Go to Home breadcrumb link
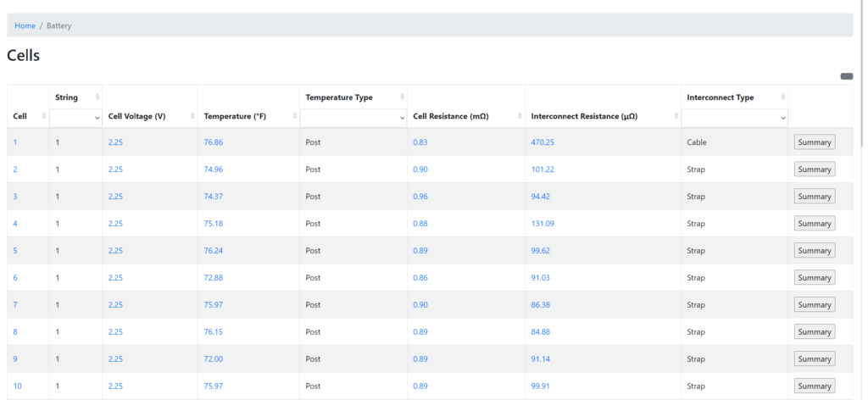The height and width of the screenshot is (400, 868). click(x=25, y=25)
